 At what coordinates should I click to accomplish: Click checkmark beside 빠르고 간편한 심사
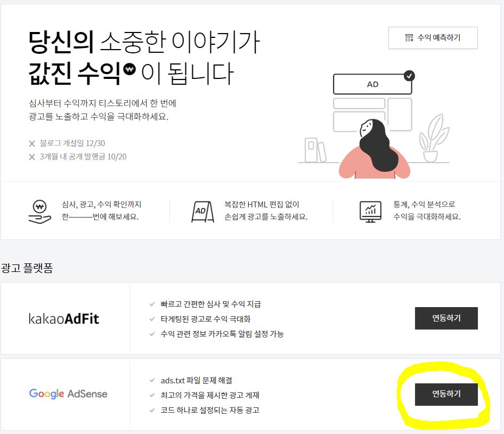pyautogui.click(x=152, y=304)
